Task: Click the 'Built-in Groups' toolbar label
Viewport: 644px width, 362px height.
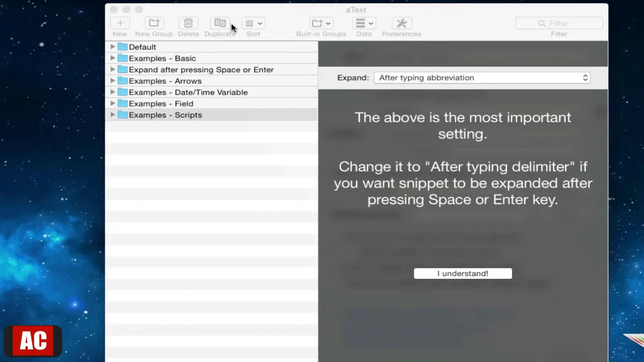Action: pyautogui.click(x=321, y=34)
